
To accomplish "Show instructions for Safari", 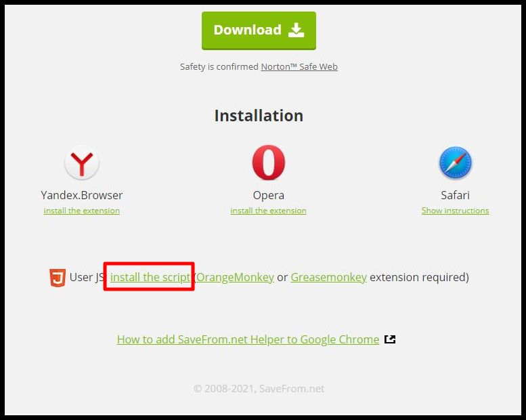I will click(x=455, y=211).
